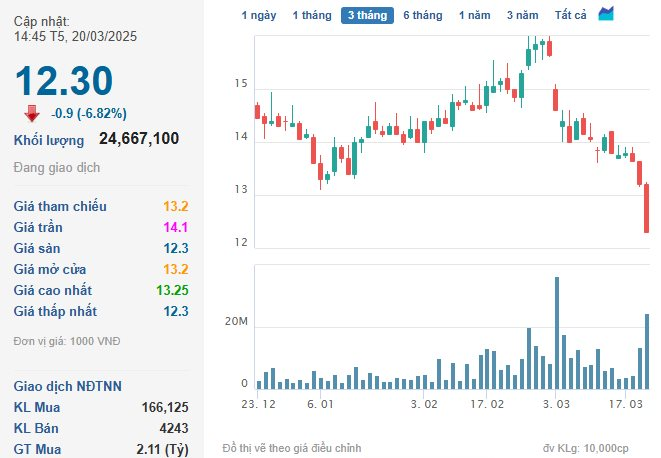This screenshot has width=661, height=458.
Task: Click the last volume bar on the chart
Action: (x=647, y=351)
